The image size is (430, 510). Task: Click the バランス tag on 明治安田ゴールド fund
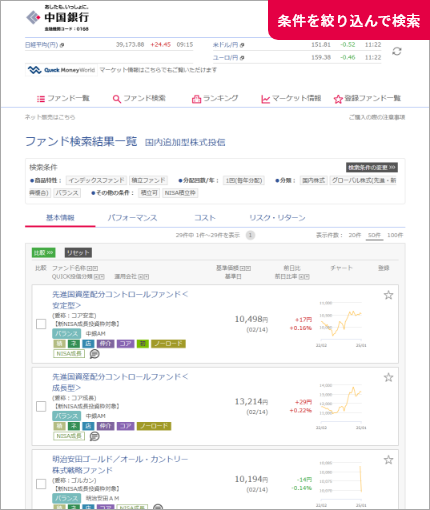(x=67, y=498)
